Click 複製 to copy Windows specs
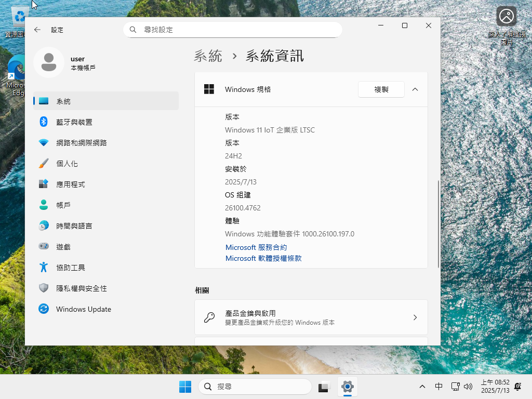 pyautogui.click(x=381, y=89)
